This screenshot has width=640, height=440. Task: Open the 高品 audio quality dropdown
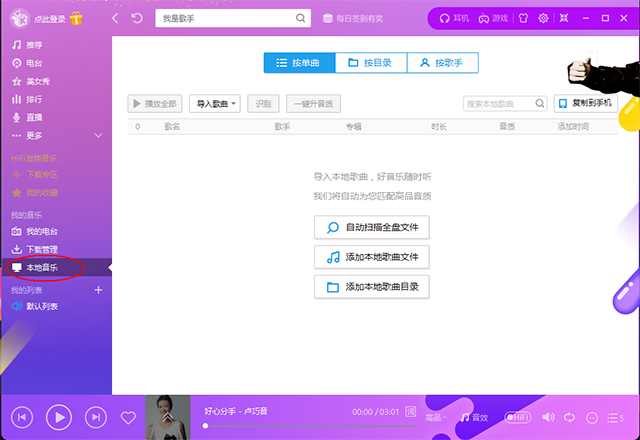click(x=436, y=417)
